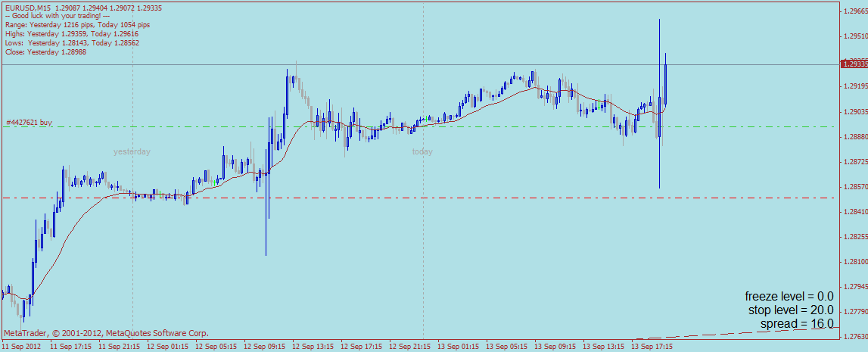Click the red current price tag 1.29335
This screenshot has width=868, height=352.
click(854, 64)
